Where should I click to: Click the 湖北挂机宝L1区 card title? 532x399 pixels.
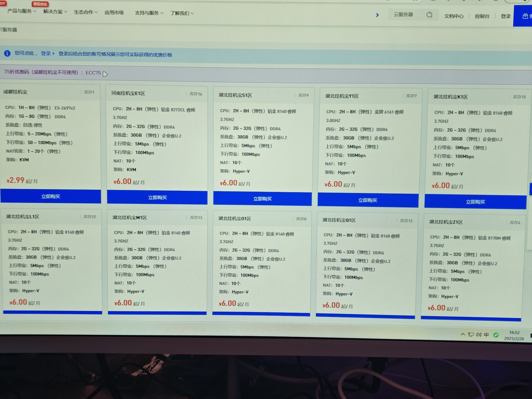[23, 217]
